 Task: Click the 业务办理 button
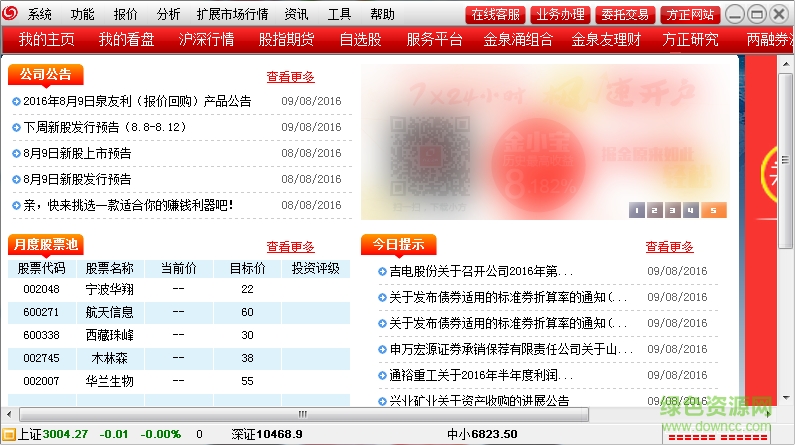click(x=560, y=15)
